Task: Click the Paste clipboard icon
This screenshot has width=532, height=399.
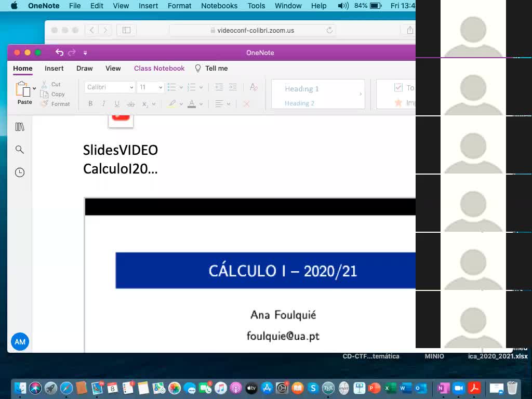Action: click(x=23, y=89)
